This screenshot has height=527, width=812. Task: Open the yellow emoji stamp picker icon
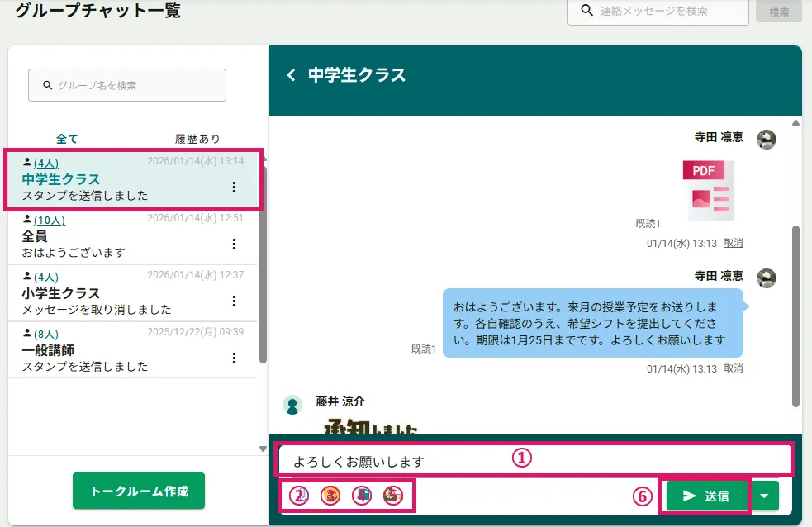tap(330, 496)
